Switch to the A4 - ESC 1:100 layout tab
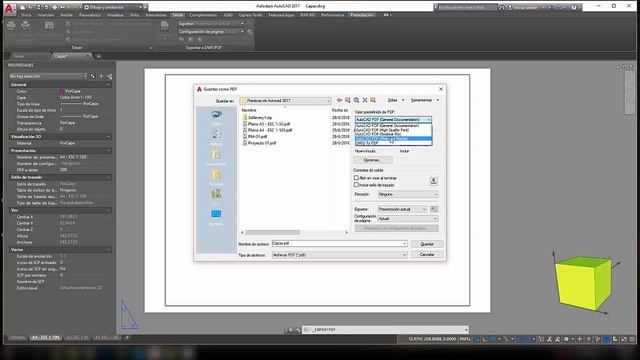 pos(45,338)
